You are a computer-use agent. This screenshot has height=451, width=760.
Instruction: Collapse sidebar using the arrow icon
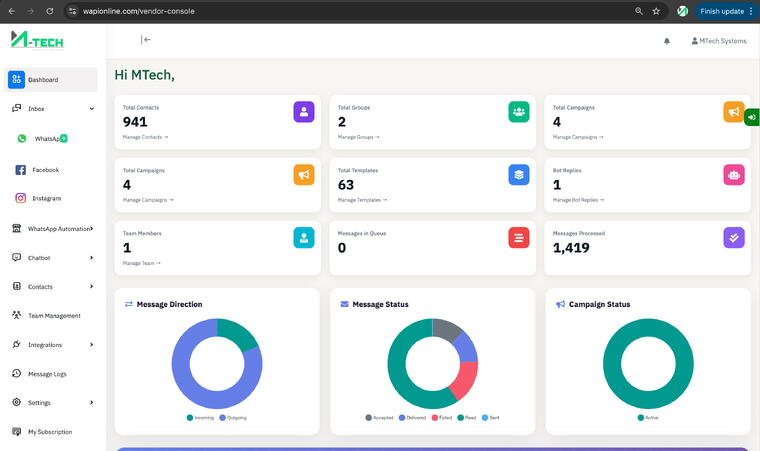tap(146, 40)
